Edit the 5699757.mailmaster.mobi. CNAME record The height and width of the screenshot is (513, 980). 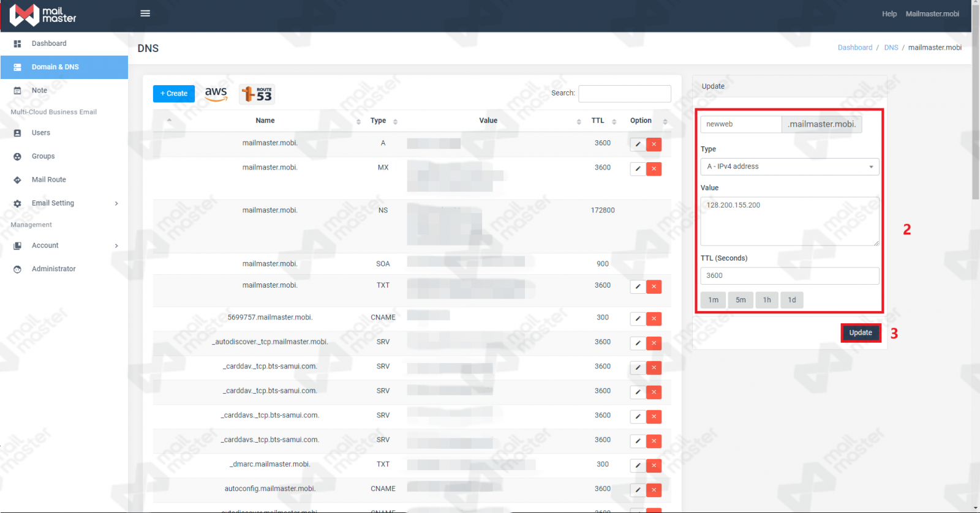pos(638,319)
